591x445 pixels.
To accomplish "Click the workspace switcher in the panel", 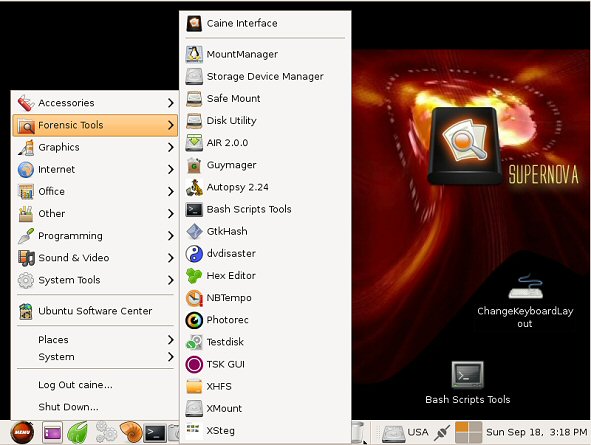I will 468,432.
